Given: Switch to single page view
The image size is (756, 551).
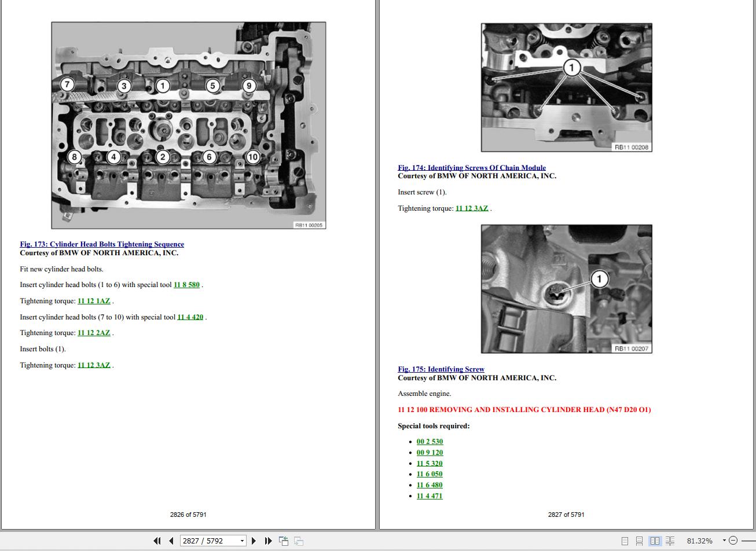Looking at the screenshot, I should [625, 541].
